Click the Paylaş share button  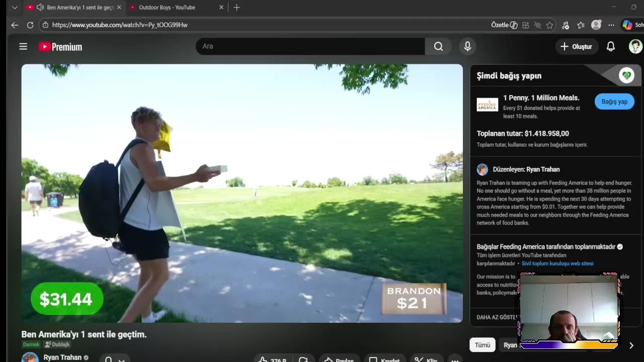click(x=339, y=360)
